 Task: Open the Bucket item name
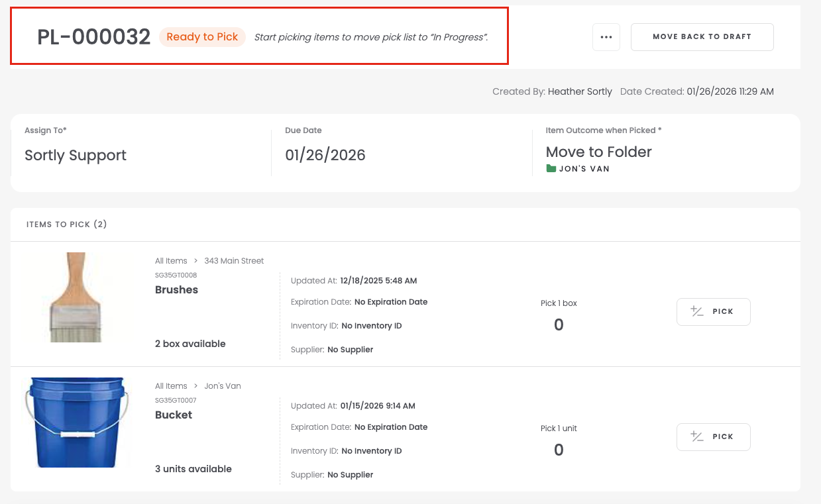click(x=174, y=415)
